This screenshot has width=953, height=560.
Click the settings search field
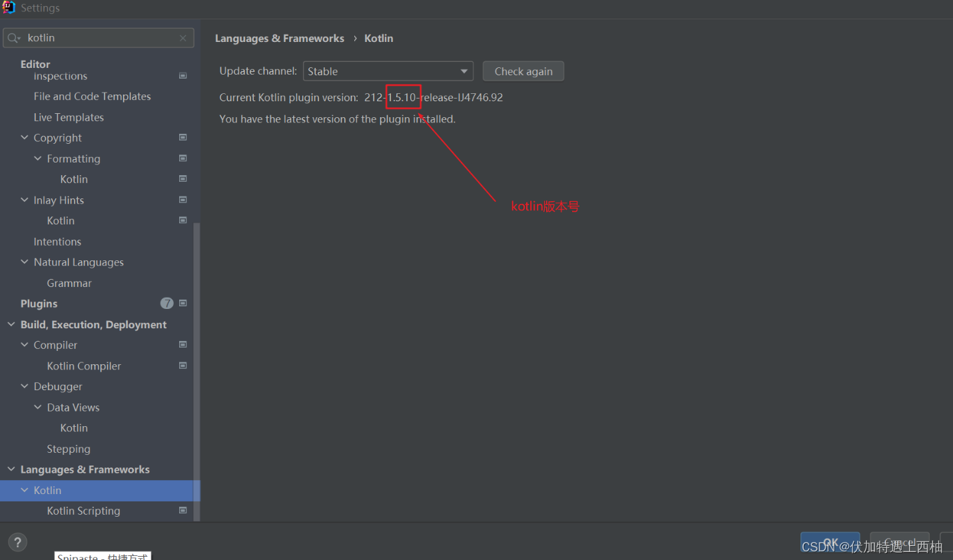(99, 38)
